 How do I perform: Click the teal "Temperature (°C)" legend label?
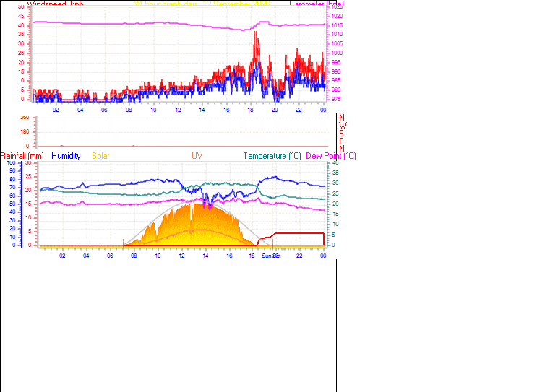272,156
